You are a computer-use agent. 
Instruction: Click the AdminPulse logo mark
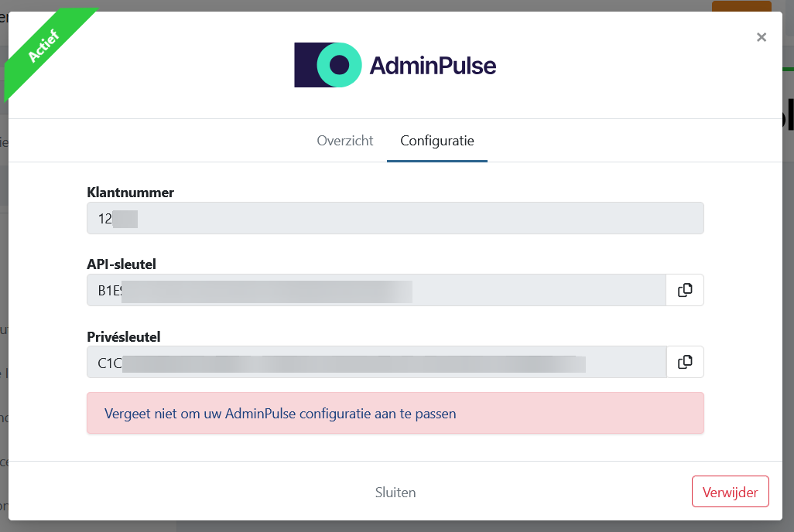327,64
